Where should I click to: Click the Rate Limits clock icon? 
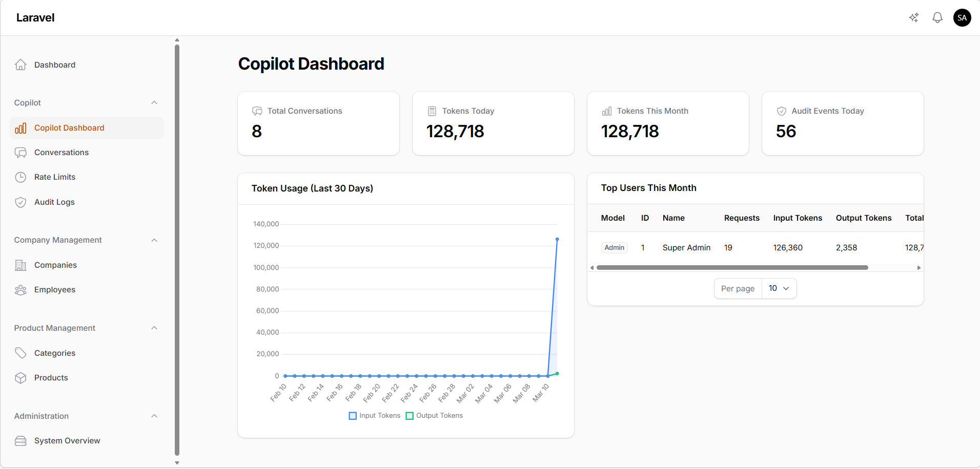point(21,177)
